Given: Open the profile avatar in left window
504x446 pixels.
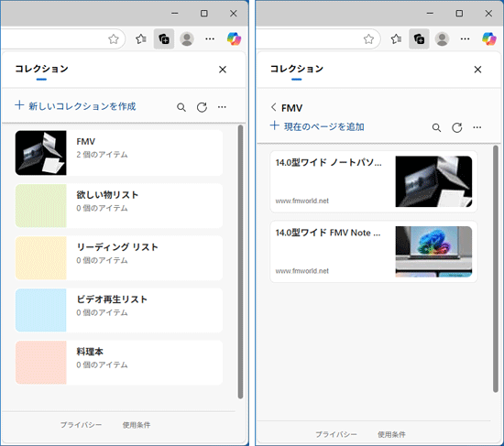Looking at the screenshot, I should [x=187, y=38].
